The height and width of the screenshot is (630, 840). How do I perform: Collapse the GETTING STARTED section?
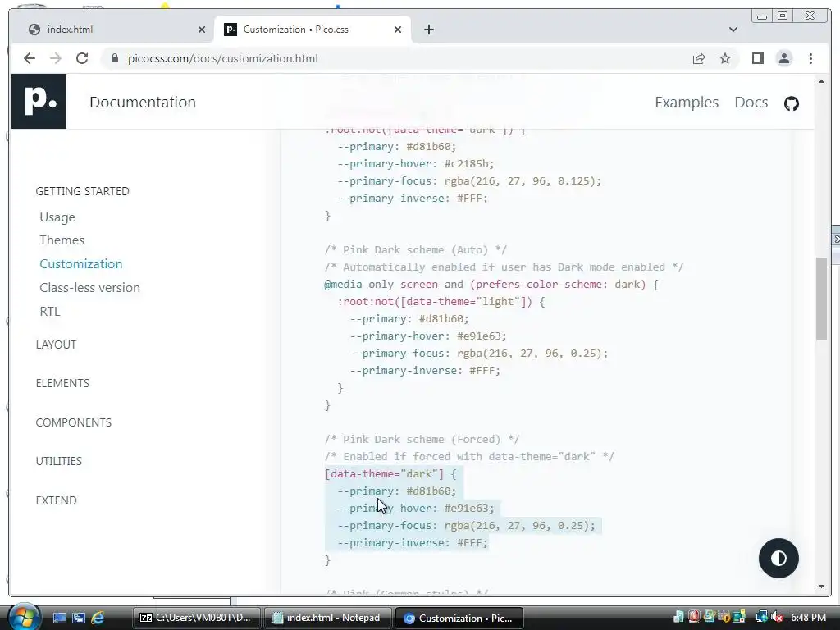(83, 191)
